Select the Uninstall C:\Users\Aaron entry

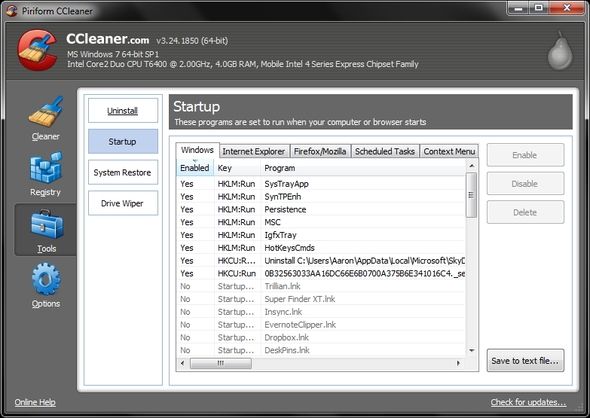point(321,260)
